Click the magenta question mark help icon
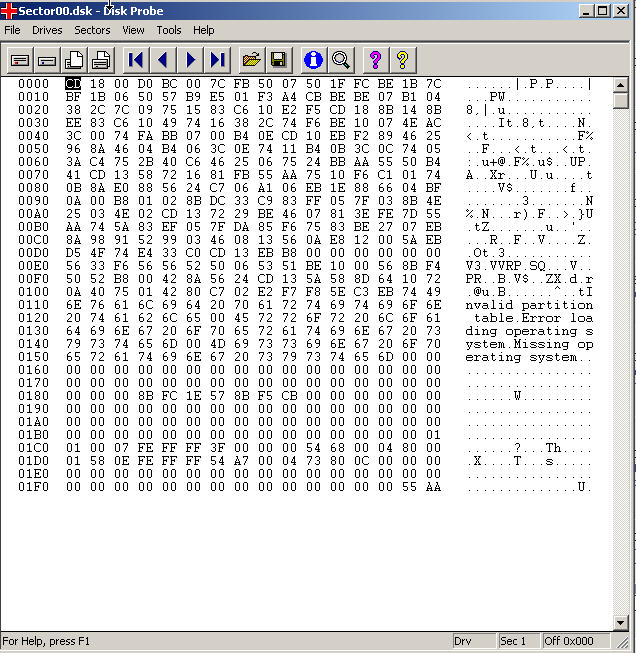 click(375, 60)
